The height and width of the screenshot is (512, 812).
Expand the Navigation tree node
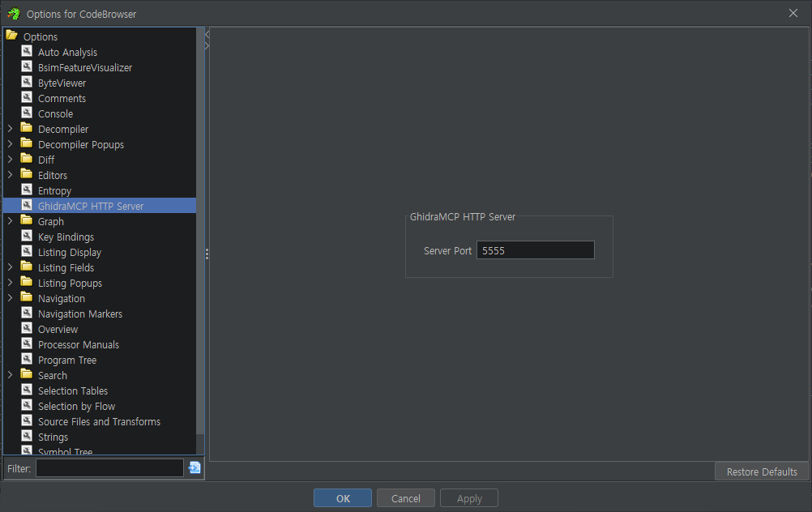click(10, 297)
